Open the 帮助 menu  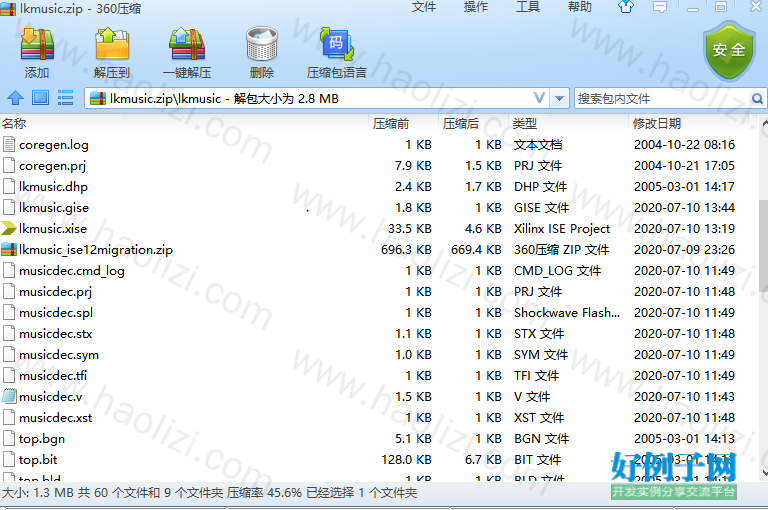(x=579, y=7)
